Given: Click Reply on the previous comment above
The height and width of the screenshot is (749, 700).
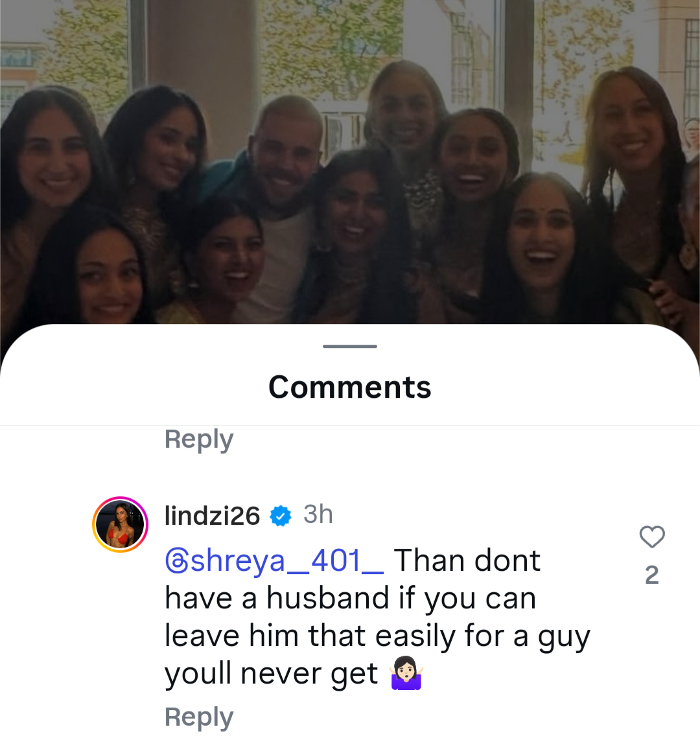Looking at the screenshot, I should pyautogui.click(x=199, y=439).
